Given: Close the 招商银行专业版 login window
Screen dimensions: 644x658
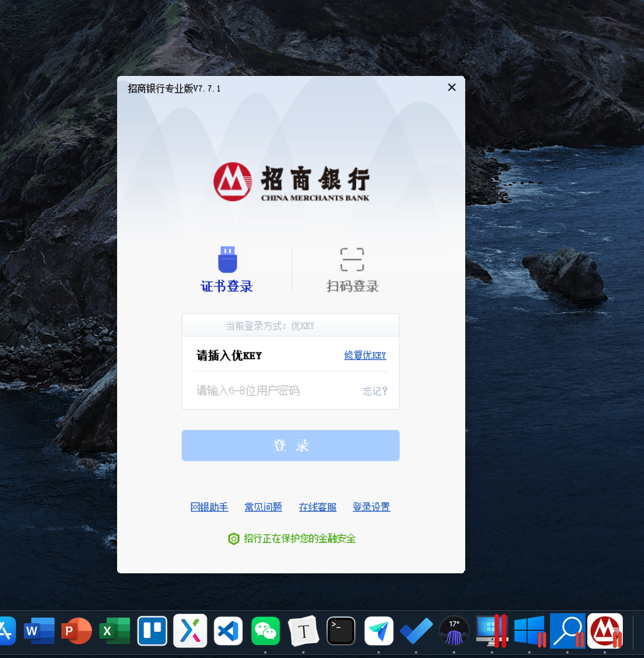Looking at the screenshot, I should tap(452, 87).
